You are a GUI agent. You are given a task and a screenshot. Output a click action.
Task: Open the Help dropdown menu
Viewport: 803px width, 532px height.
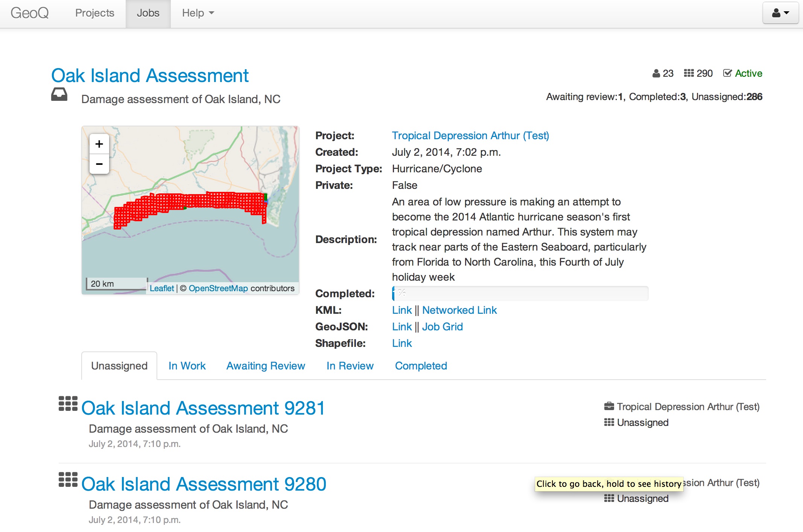[197, 13]
